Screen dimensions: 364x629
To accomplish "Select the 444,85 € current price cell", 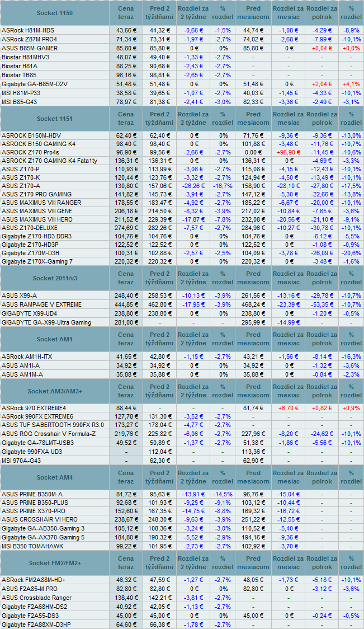I will click(x=126, y=304).
